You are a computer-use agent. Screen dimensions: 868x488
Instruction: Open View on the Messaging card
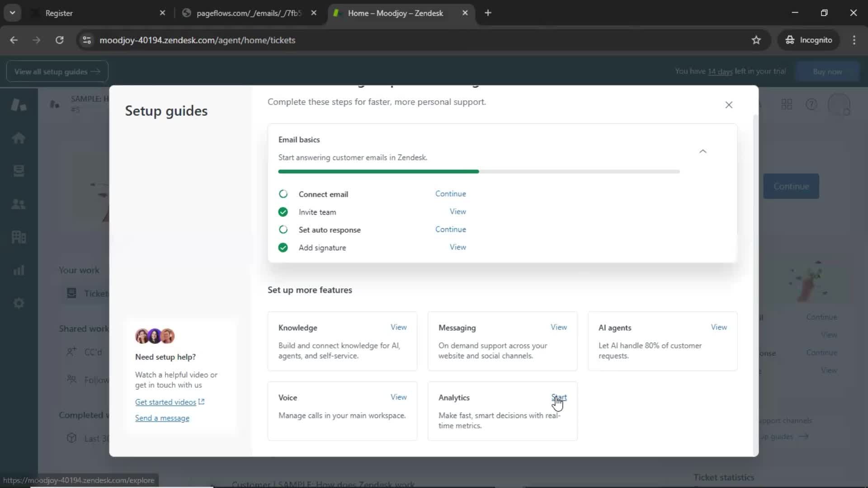click(558, 327)
